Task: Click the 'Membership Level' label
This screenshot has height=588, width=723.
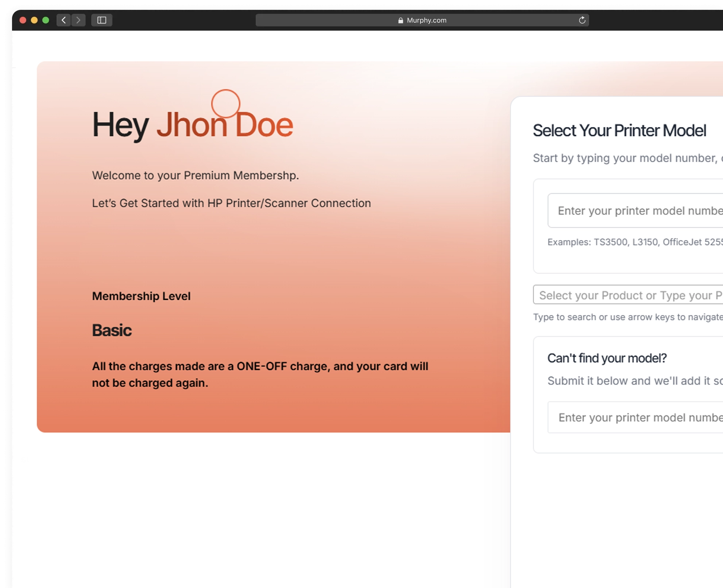Action: (141, 296)
